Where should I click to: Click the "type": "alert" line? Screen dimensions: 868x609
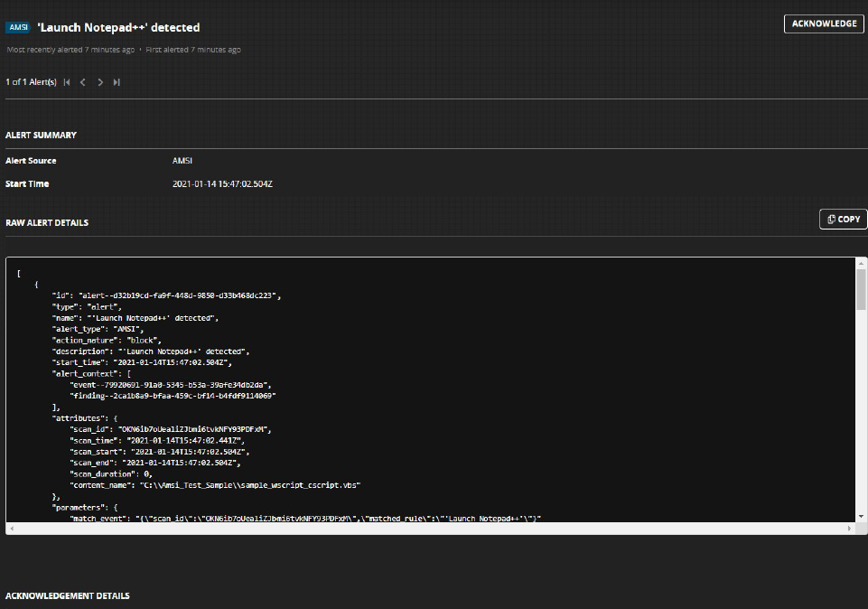pyautogui.click(x=87, y=306)
